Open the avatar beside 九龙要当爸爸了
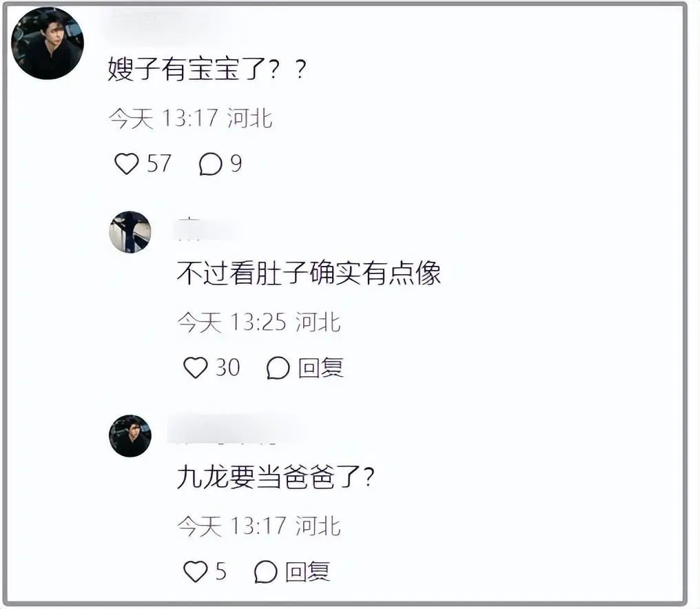Screen dimensions: 700x609 point(130,436)
